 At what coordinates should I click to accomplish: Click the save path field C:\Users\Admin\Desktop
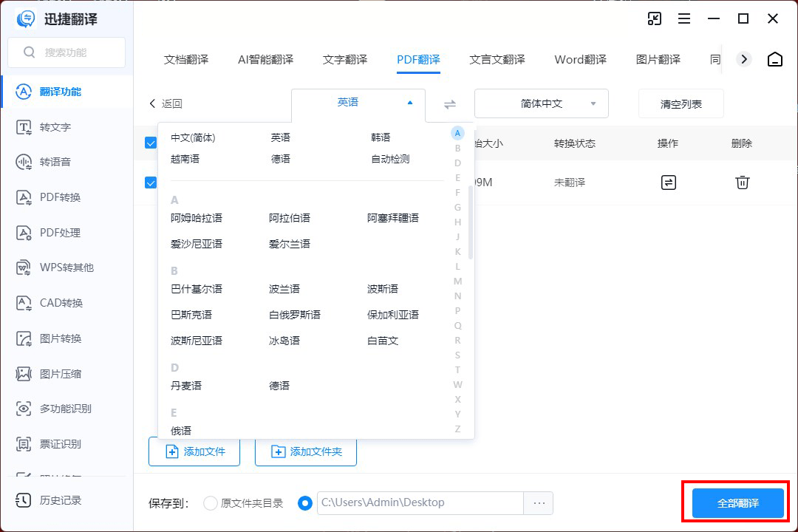point(420,503)
